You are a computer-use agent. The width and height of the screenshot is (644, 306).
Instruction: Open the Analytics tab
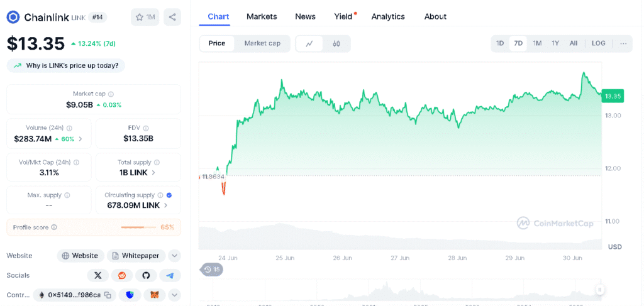pyautogui.click(x=388, y=17)
